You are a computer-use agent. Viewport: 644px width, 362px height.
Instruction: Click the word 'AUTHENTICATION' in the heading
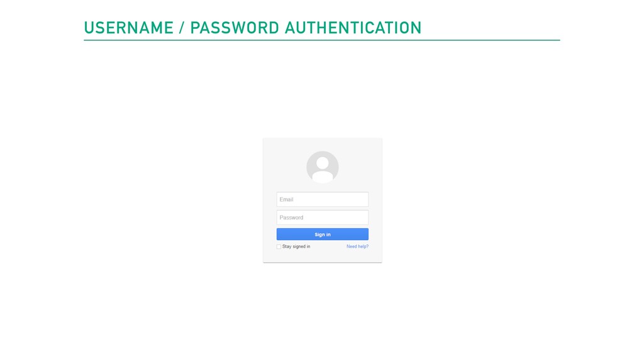(353, 28)
